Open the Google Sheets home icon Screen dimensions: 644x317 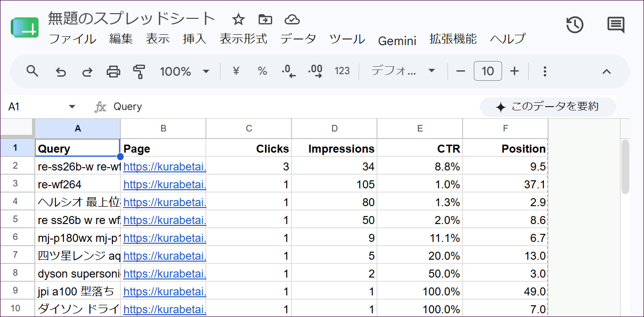click(x=24, y=28)
